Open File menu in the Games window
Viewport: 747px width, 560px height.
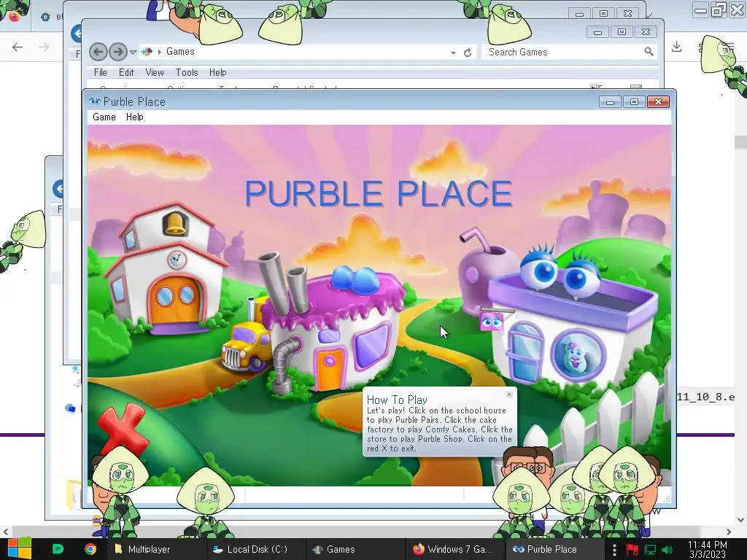101,72
